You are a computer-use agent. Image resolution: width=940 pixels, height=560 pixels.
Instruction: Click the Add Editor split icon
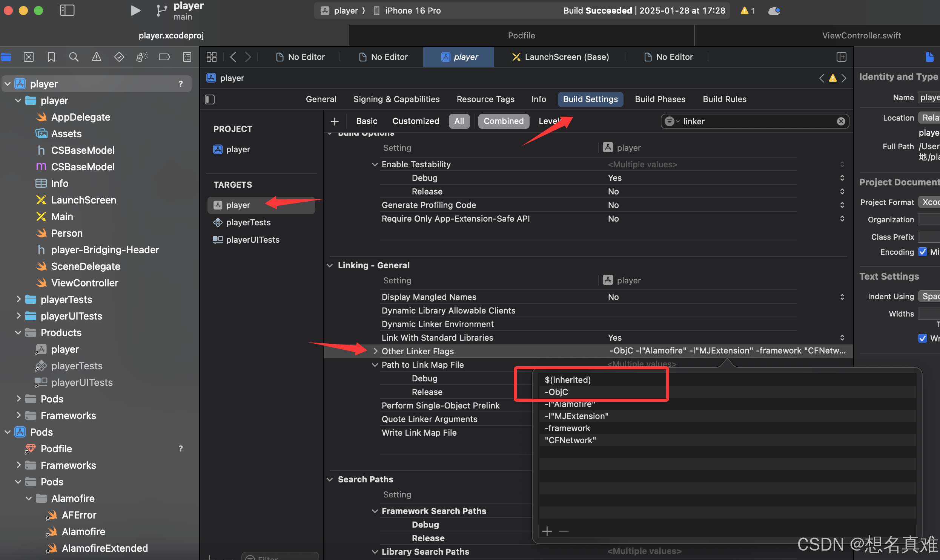(841, 57)
